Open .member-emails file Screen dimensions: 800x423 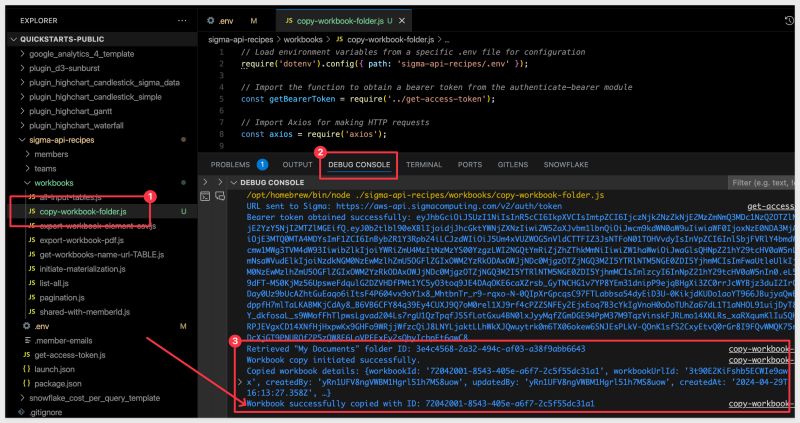coord(63,340)
